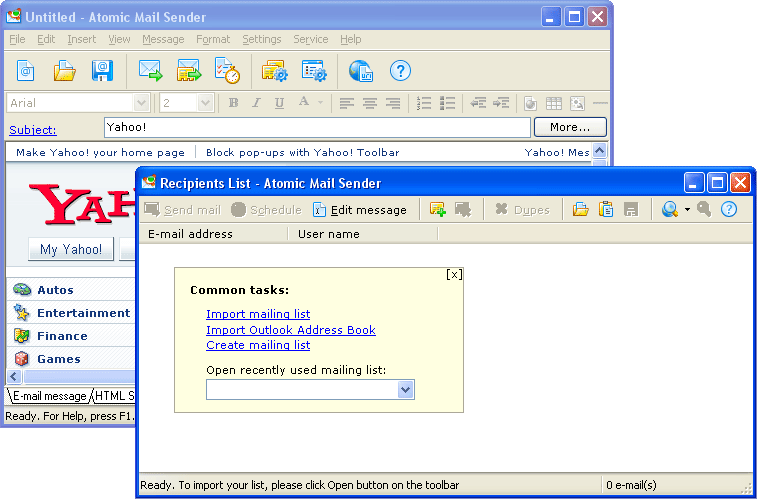Open the font color dropdown arrow
Screen dimensions: 757x499
click(320, 103)
